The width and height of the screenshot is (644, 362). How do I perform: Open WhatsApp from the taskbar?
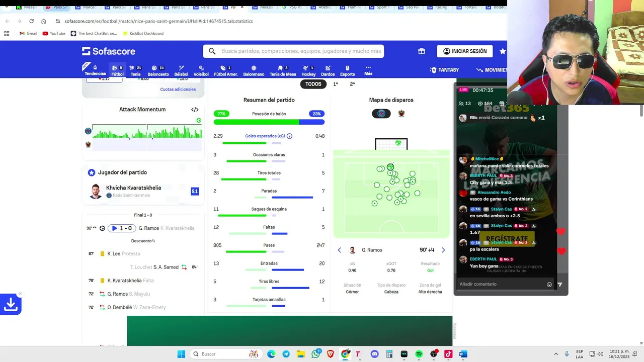316,354
